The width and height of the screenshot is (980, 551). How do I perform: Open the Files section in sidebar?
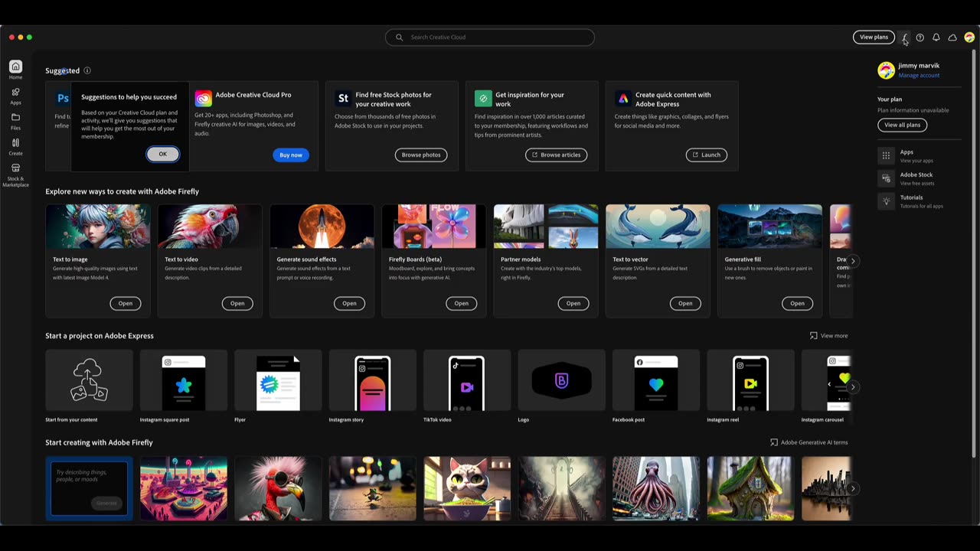(15, 121)
